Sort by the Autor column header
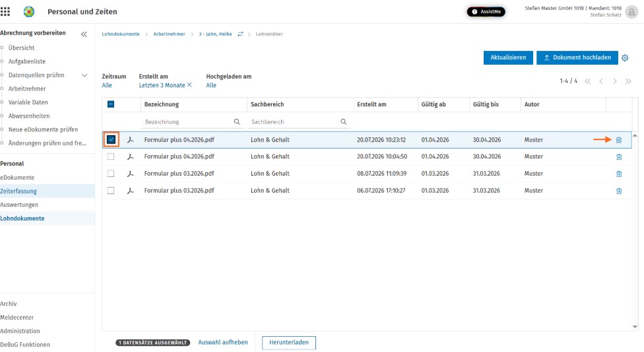 (x=532, y=104)
